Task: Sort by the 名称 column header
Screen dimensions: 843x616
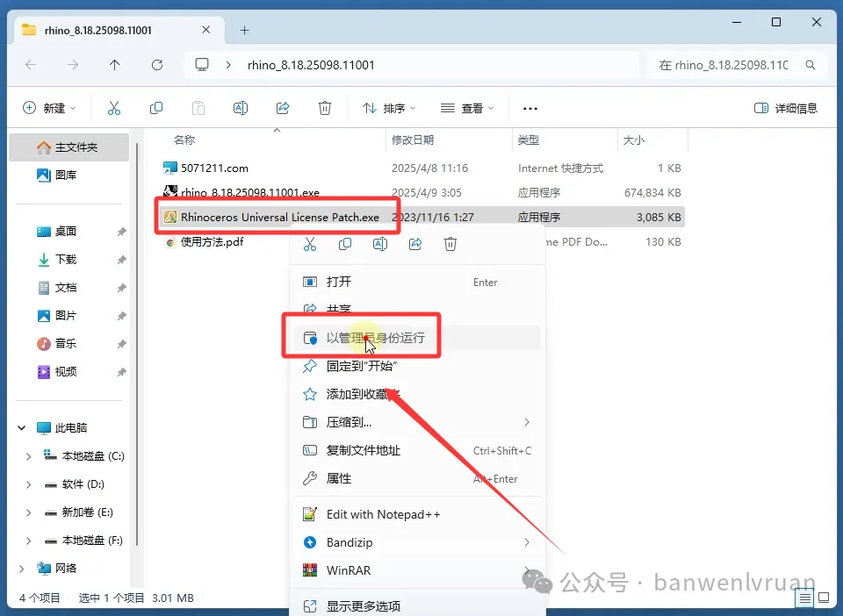Action: (184, 140)
